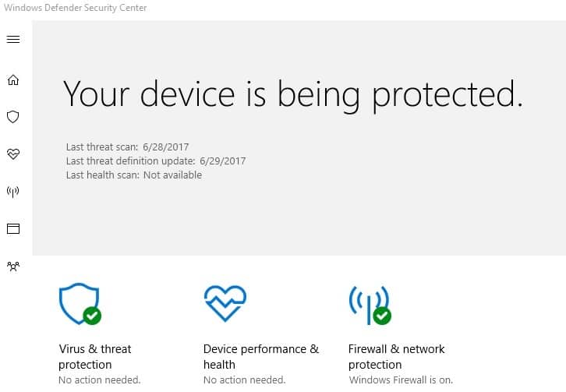Open the sidebar shield icon for virus protection

click(x=13, y=117)
